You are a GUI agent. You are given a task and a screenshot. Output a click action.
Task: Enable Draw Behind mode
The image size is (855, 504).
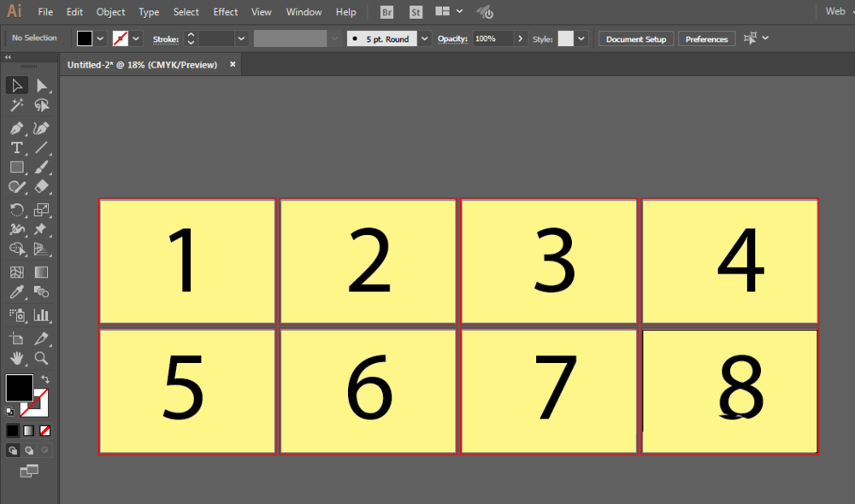29,450
